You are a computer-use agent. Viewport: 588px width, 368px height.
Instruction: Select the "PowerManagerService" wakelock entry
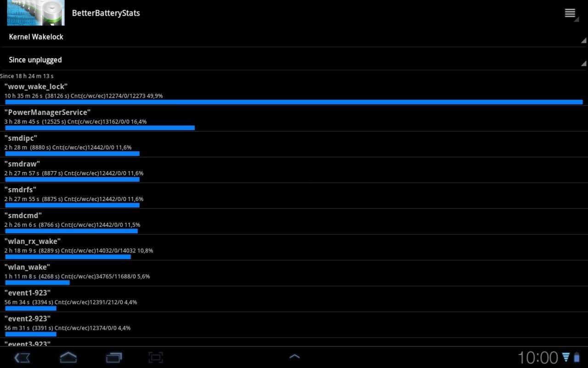pos(294,119)
